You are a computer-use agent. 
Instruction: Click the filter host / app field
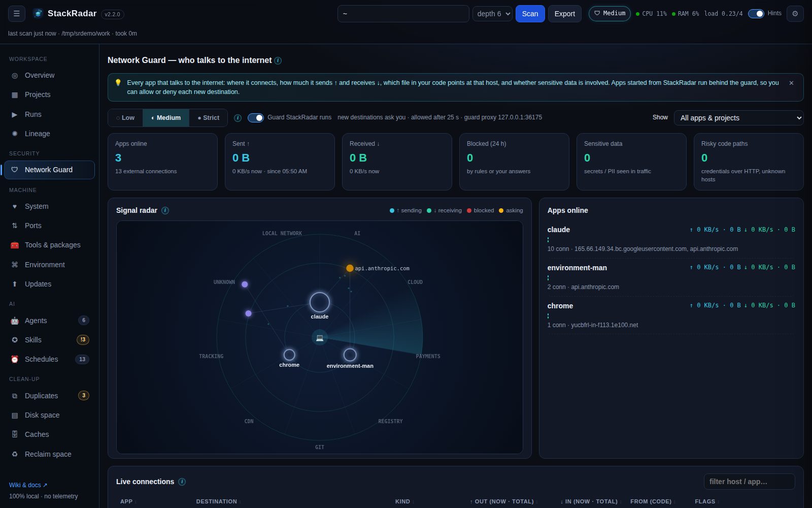(749, 482)
